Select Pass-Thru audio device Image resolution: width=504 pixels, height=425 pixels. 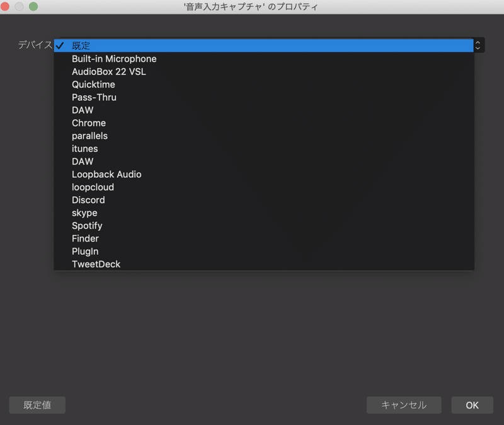263,98
